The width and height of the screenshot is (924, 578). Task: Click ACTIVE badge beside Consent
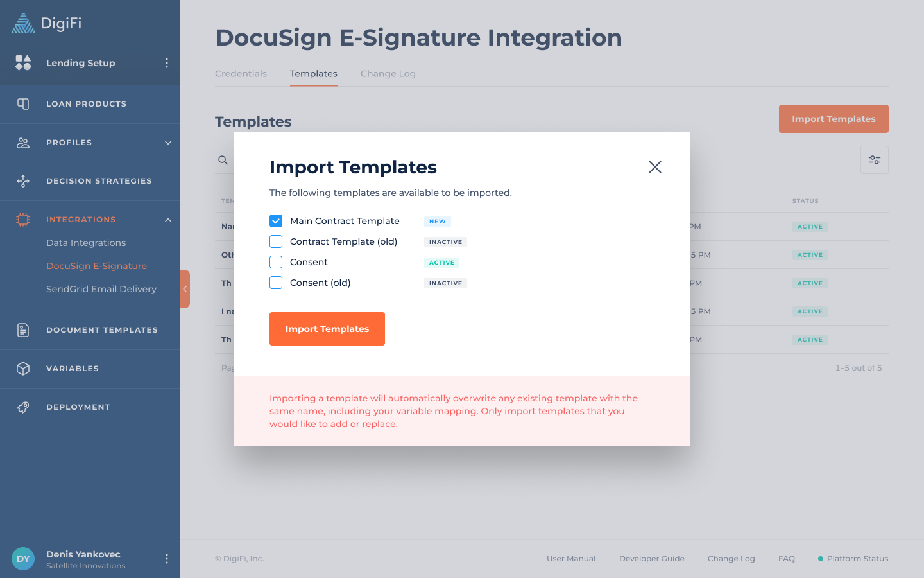(x=441, y=263)
